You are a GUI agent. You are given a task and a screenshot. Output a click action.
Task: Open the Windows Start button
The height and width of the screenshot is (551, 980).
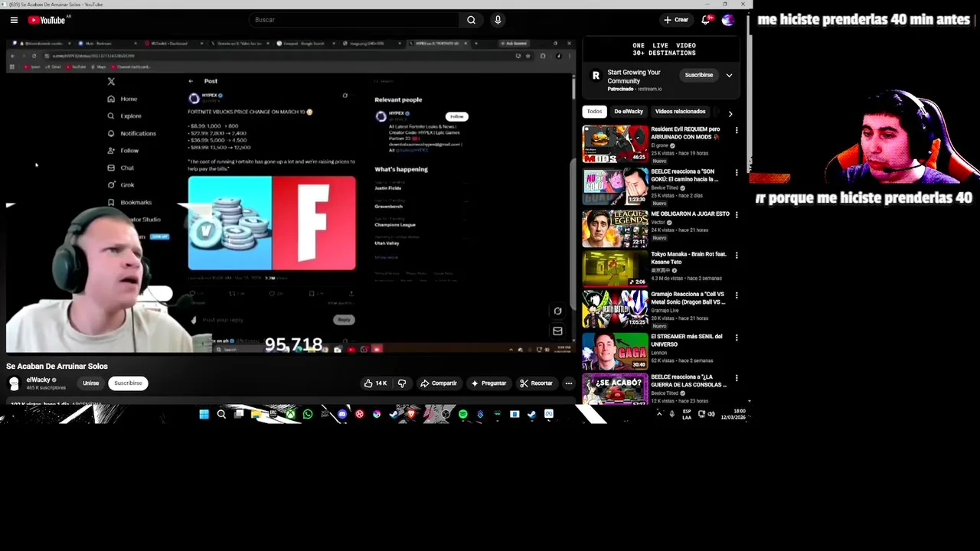pyautogui.click(x=204, y=414)
